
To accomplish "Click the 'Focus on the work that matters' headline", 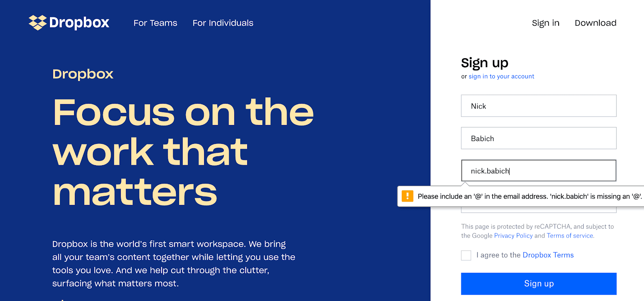I will (183, 152).
